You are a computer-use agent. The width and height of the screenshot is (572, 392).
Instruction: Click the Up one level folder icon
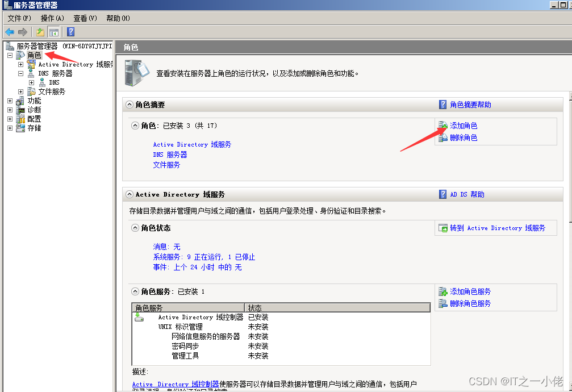tap(40, 32)
